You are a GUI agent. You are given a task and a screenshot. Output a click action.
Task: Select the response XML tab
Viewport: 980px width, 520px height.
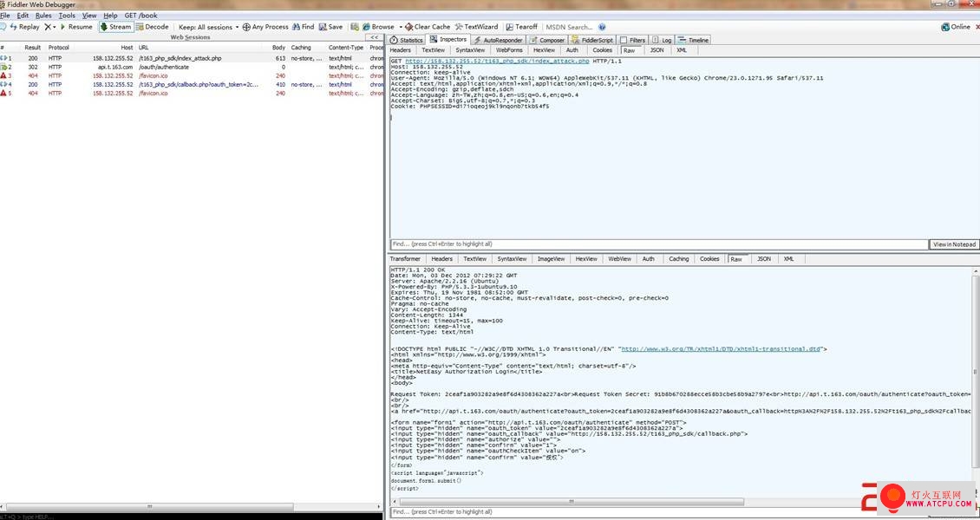(788, 258)
